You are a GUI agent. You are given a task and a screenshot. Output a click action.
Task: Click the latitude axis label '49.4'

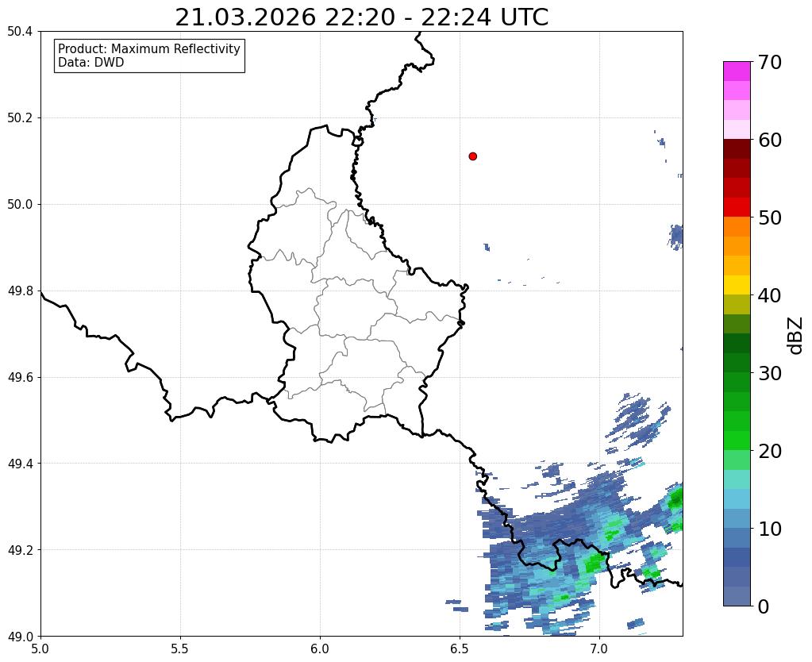pos(20,464)
